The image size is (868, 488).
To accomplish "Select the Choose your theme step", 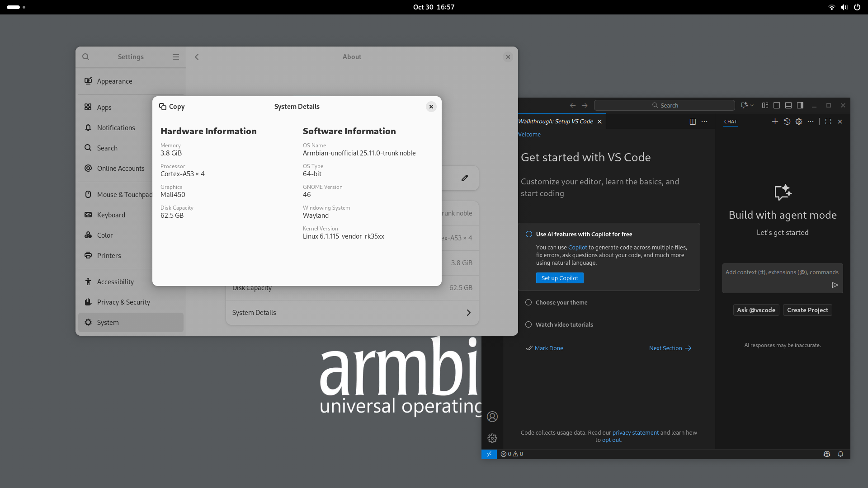I will [561, 303].
